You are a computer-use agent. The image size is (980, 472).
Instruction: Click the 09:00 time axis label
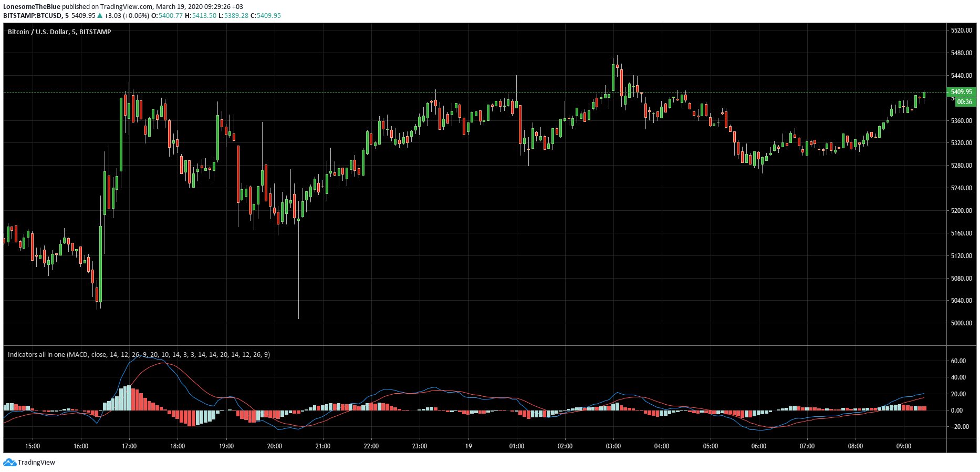(x=904, y=446)
